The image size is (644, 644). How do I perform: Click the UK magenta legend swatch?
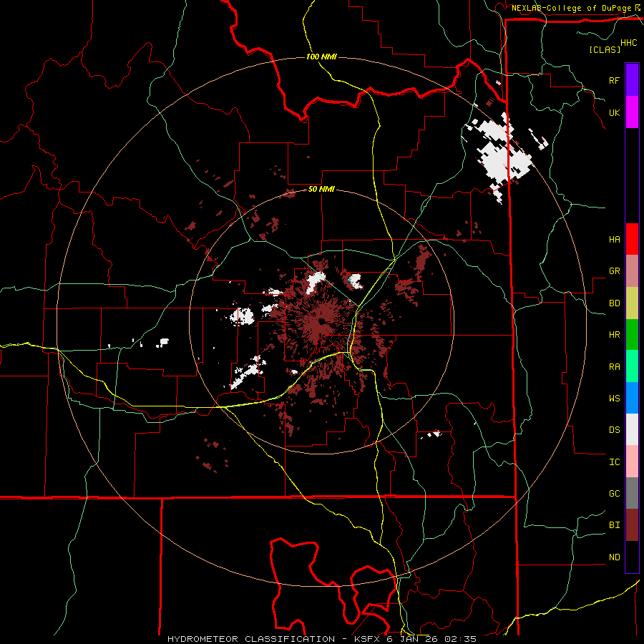tap(632, 112)
